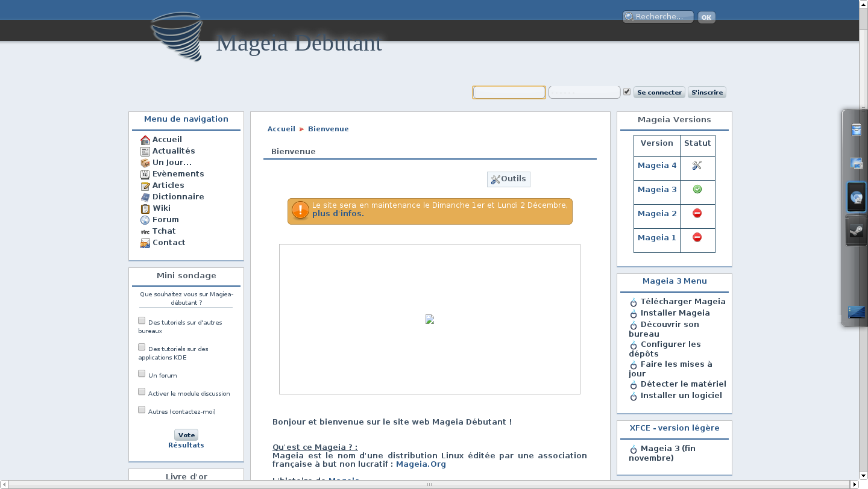Click the Wiki clipboard icon
868x489 pixels.
click(145, 208)
